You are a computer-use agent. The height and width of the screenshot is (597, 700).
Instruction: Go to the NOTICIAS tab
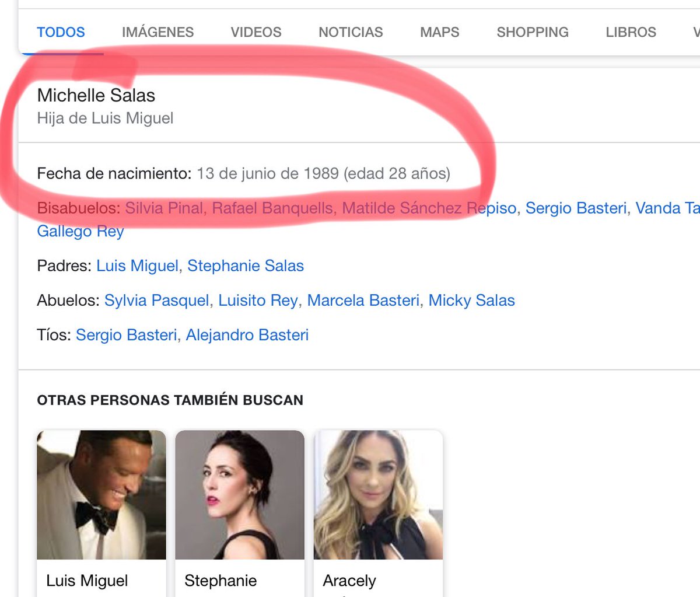pyautogui.click(x=351, y=32)
